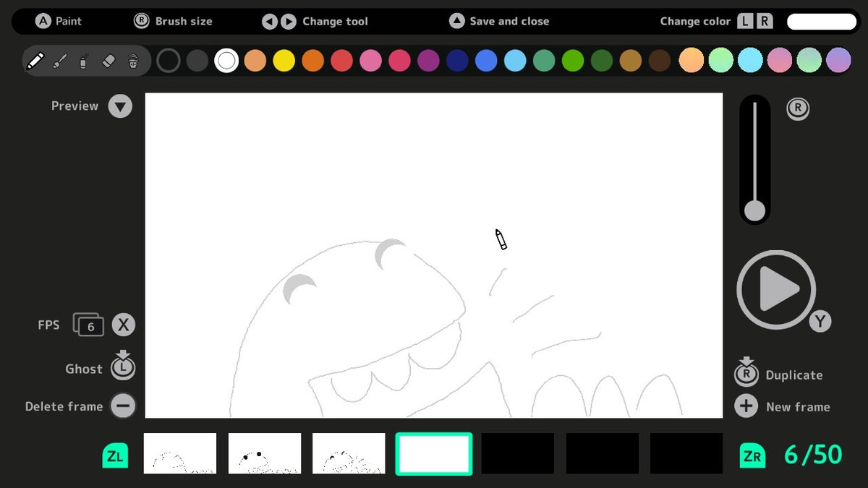Click the Duplicate label

794,375
